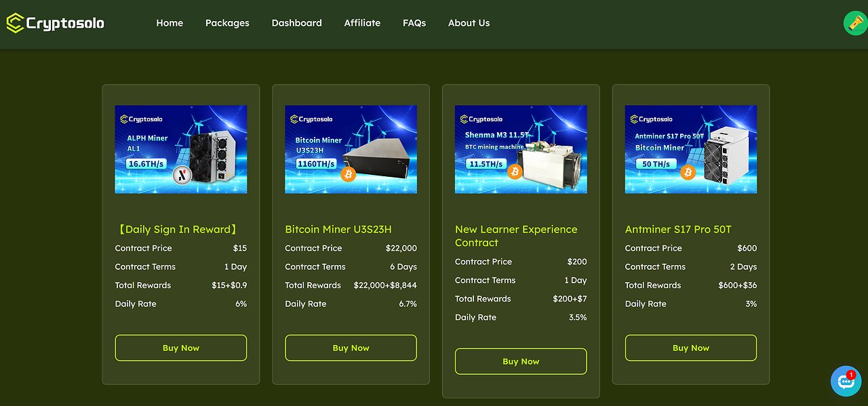Image resolution: width=868 pixels, height=406 pixels.
Task: Open the live chat bubble icon
Action: coord(846,381)
